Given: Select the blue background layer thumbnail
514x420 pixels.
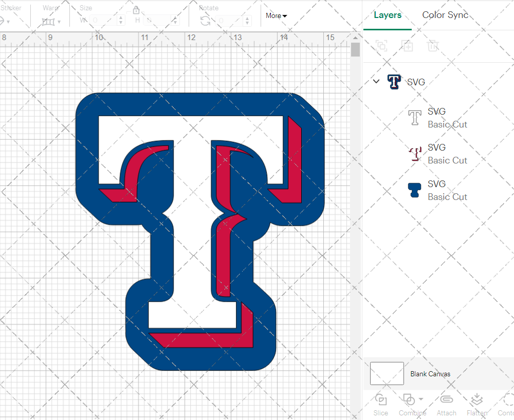Looking at the screenshot, I should (415, 190).
